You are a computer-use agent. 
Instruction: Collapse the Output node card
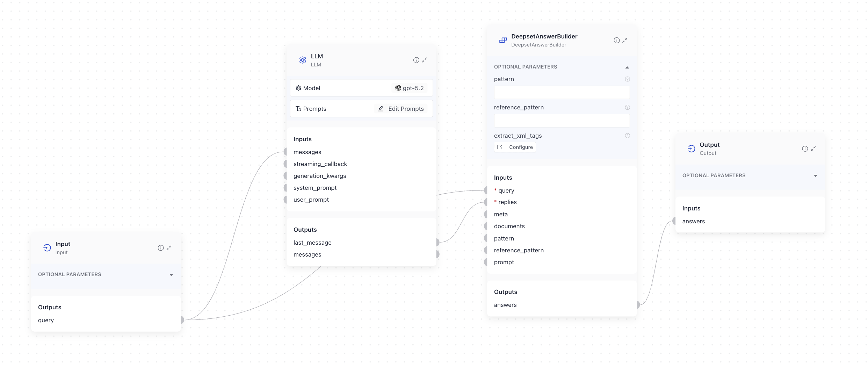pos(813,149)
